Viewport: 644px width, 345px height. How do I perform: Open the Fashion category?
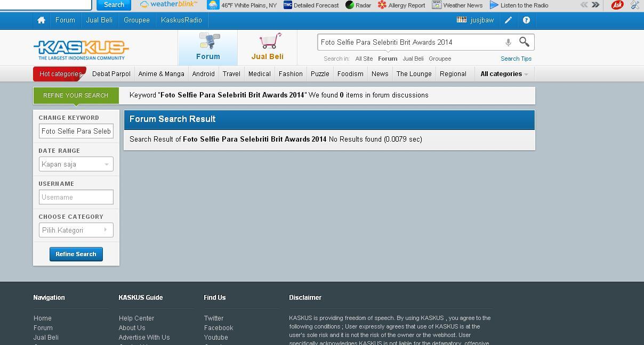pos(291,74)
